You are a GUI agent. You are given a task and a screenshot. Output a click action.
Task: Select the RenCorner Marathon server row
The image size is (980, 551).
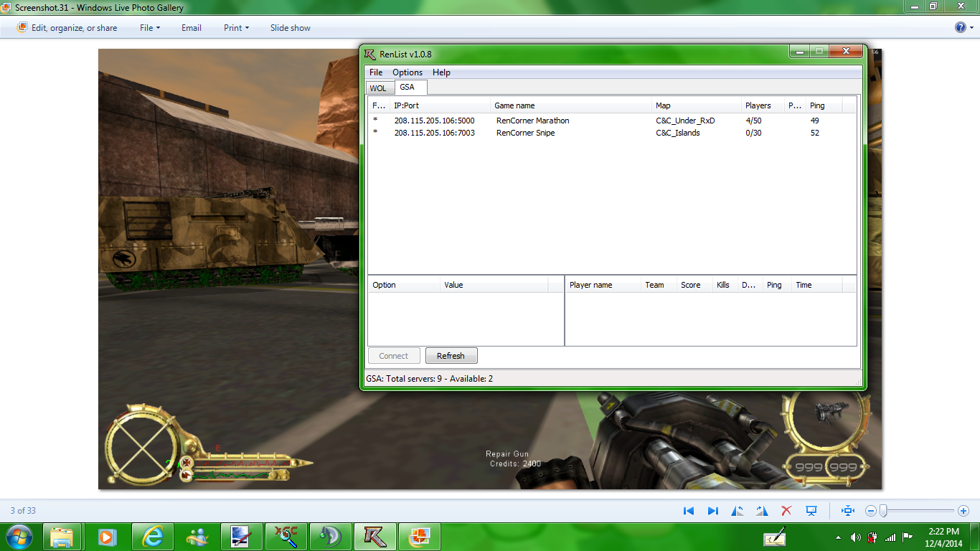coord(532,121)
